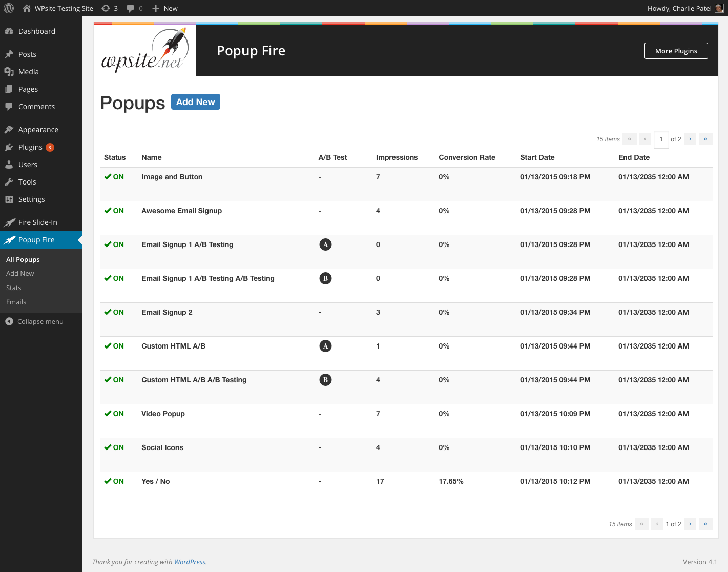Click the Plugins plug icon

pos(9,147)
